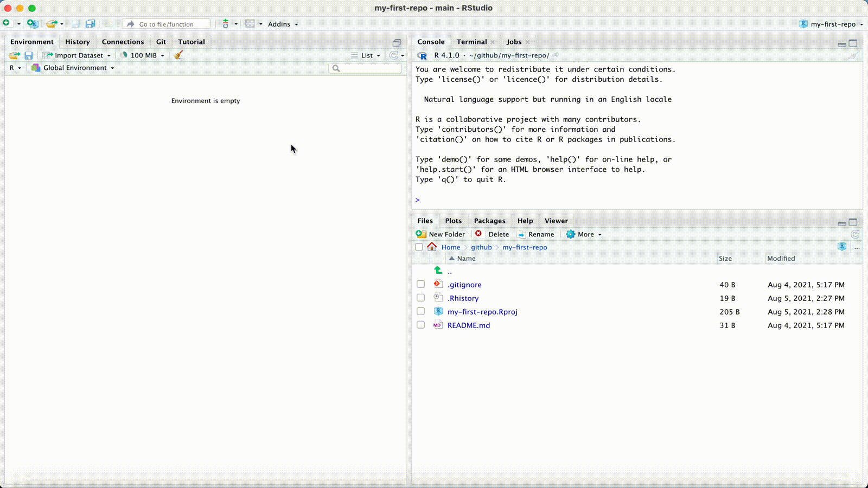Click the README.md markdown file icon
The image size is (868, 488).
tap(438, 325)
